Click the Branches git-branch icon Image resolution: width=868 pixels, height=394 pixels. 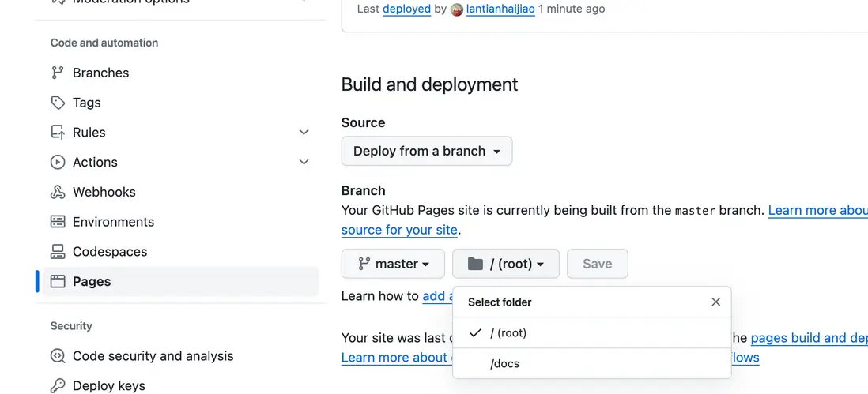tap(58, 73)
